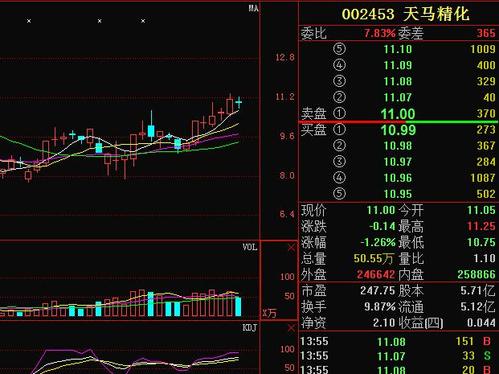Select the KDJ indicator label
499x374 pixels.
[250, 328]
